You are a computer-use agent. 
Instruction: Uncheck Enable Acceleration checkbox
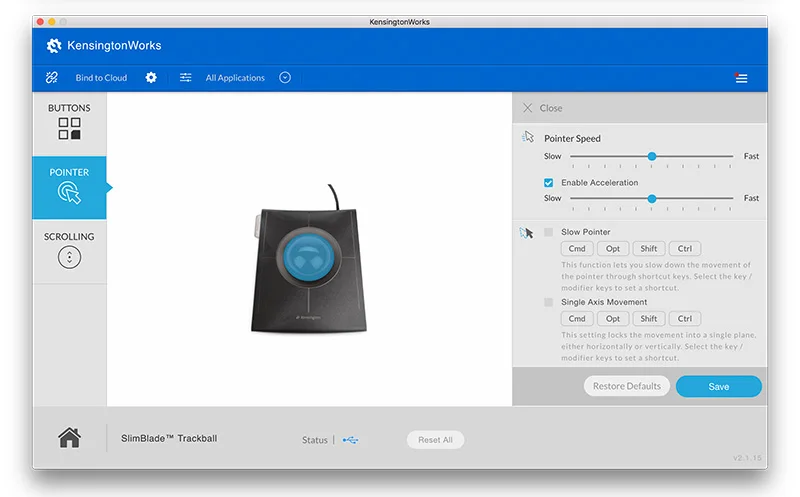click(x=548, y=183)
